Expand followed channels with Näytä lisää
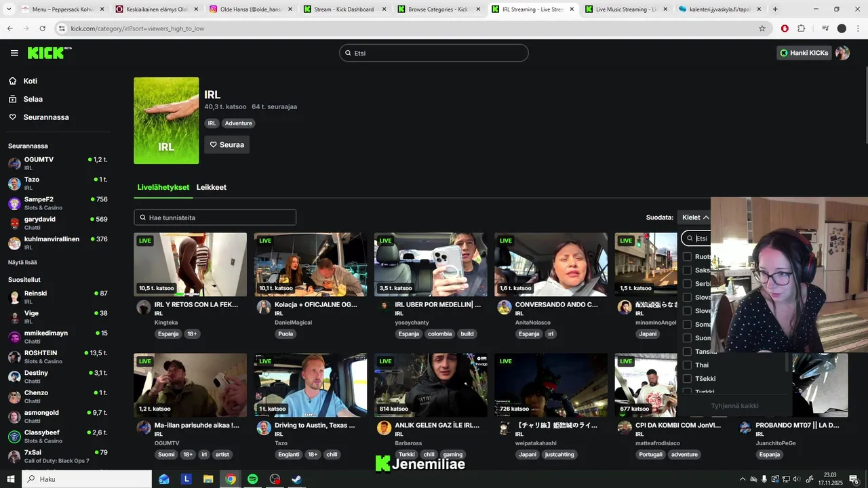This screenshot has height=488, width=868. (22, 262)
